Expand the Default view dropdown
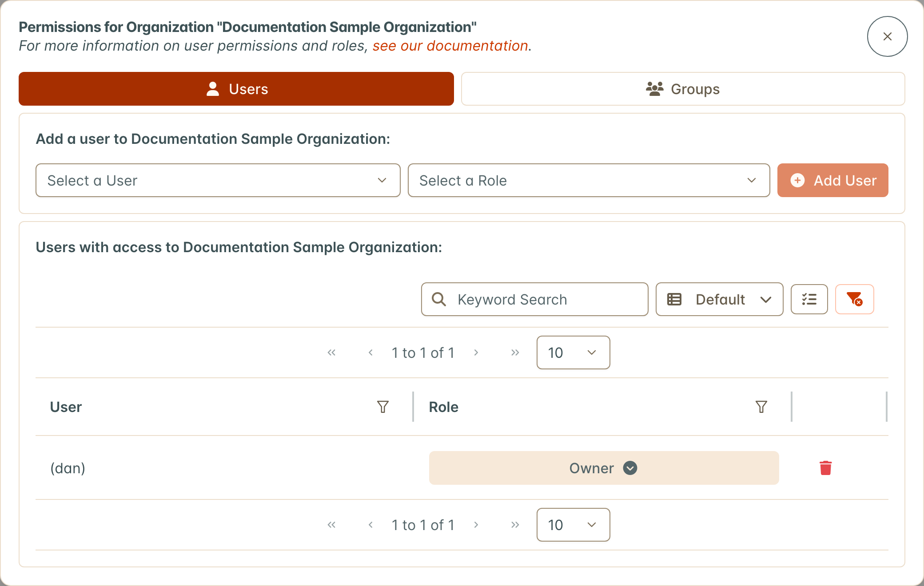924x586 pixels. (719, 299)
